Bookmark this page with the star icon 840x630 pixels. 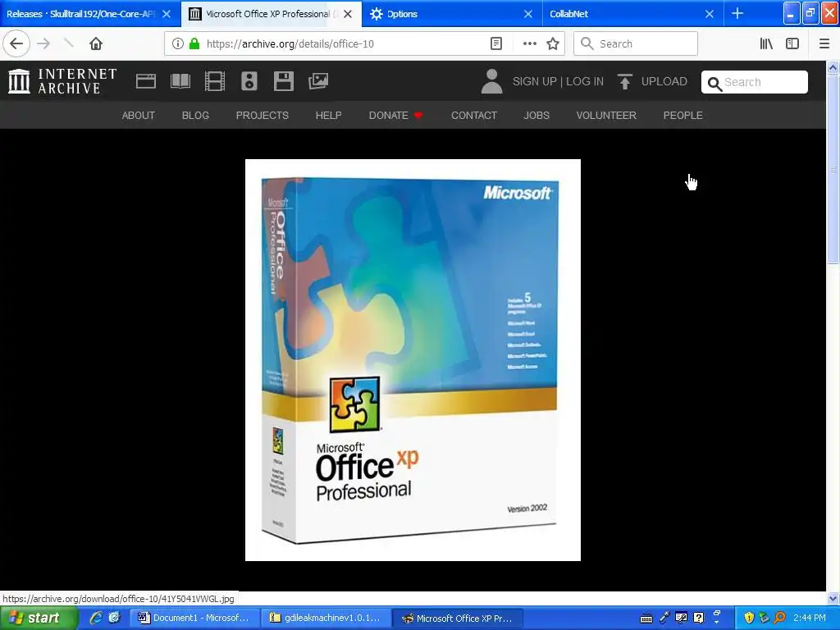[x=553, y=43]
